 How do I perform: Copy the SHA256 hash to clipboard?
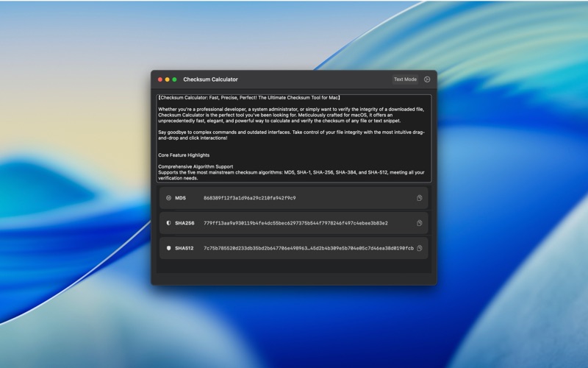tap(419, 223)
